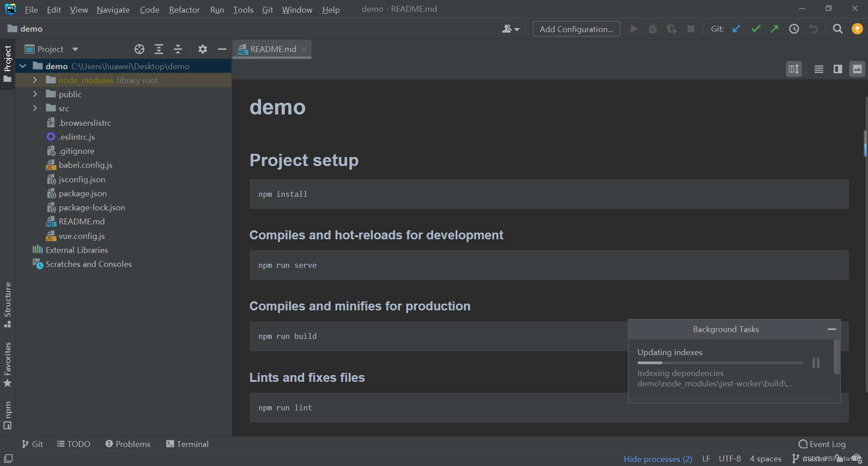This screenshot has width=868, height=466.
Task: Expand the node_modules folder
Action: pos(35,80)
